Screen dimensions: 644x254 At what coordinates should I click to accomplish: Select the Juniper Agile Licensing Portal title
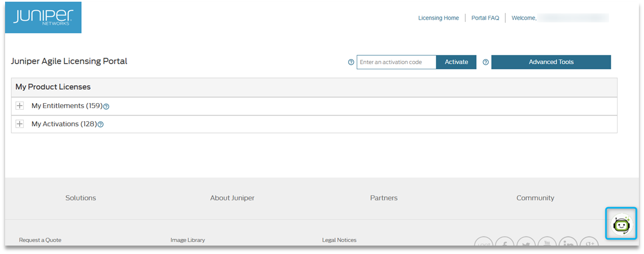[x=69, y=61]
